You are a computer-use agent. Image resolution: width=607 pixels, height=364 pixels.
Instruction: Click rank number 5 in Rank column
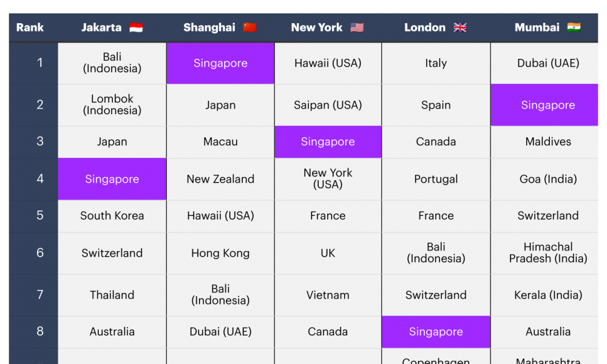click(40, 216)
